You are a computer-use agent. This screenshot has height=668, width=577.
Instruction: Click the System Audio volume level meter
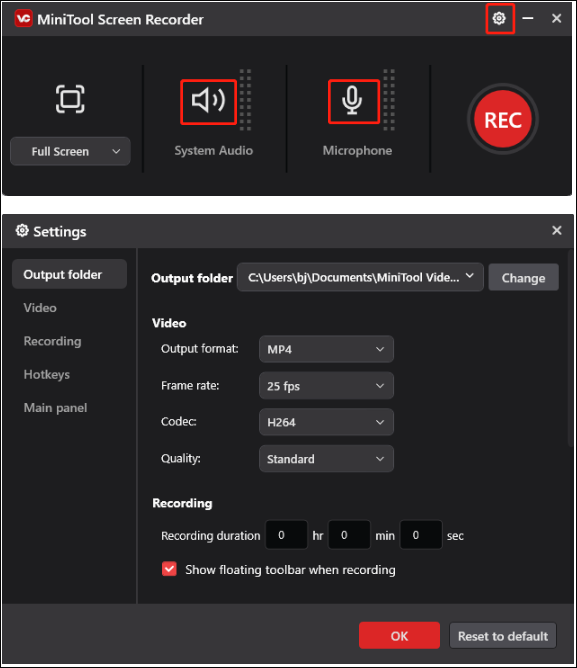coord(245,100)
